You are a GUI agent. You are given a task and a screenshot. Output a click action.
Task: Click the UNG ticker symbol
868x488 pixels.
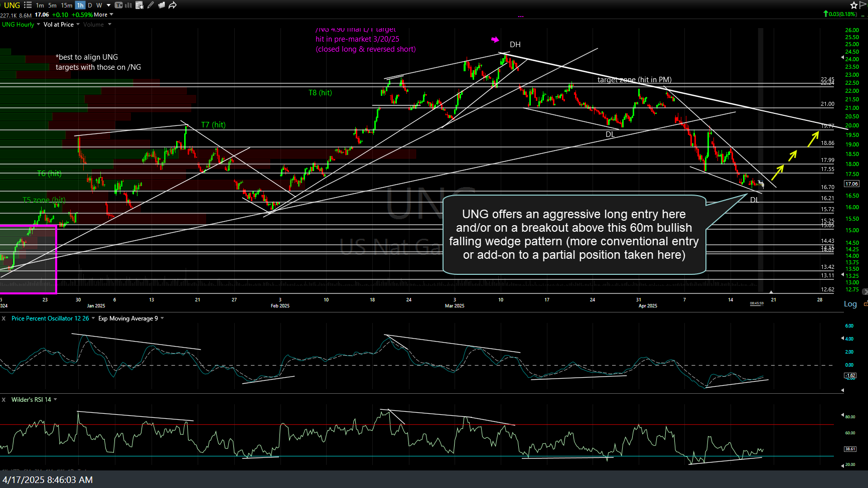pos(12,5)
